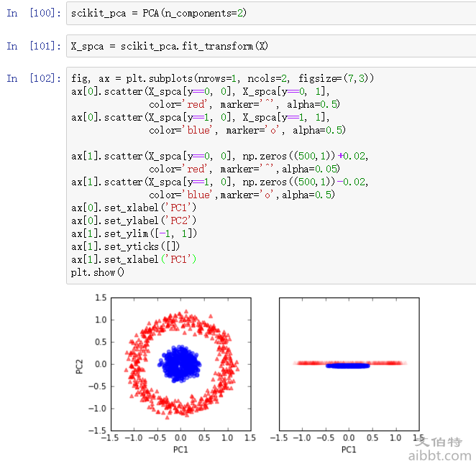Click the blue bar in the right plot
The image size is (476, 464).
348,366
